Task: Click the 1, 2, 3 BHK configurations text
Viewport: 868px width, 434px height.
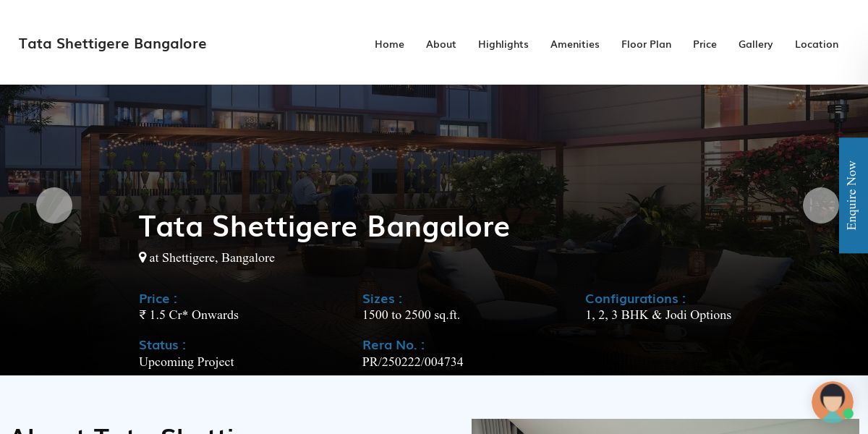Action: [x=658, y=315]
